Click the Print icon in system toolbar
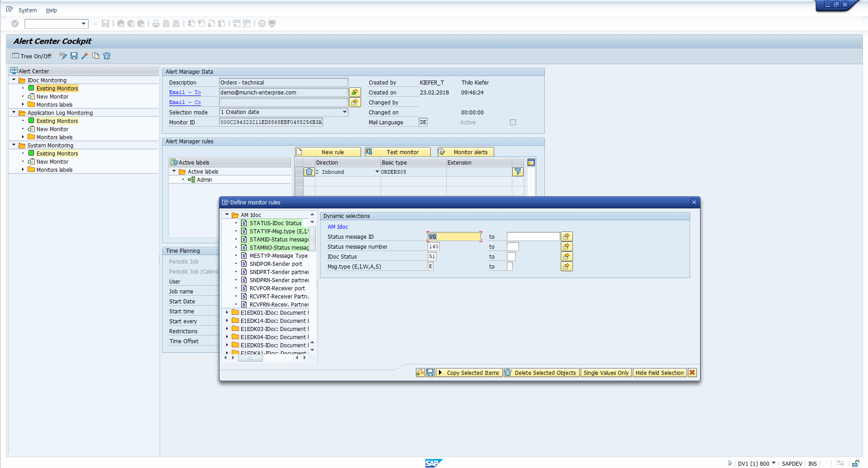 coord(156,24)
